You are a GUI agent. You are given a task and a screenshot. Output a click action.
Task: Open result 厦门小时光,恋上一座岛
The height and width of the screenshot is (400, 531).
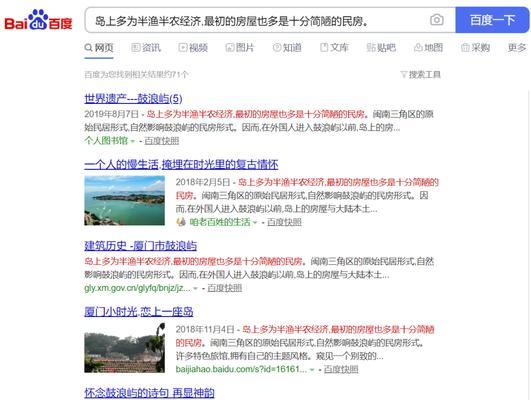click(139, 312)
